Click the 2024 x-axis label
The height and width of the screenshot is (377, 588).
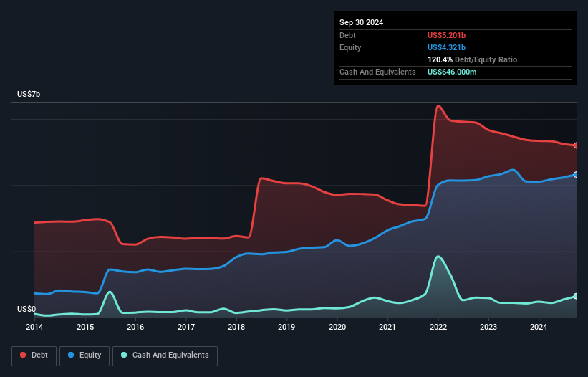pyautogui.click(x=539, y=327)
